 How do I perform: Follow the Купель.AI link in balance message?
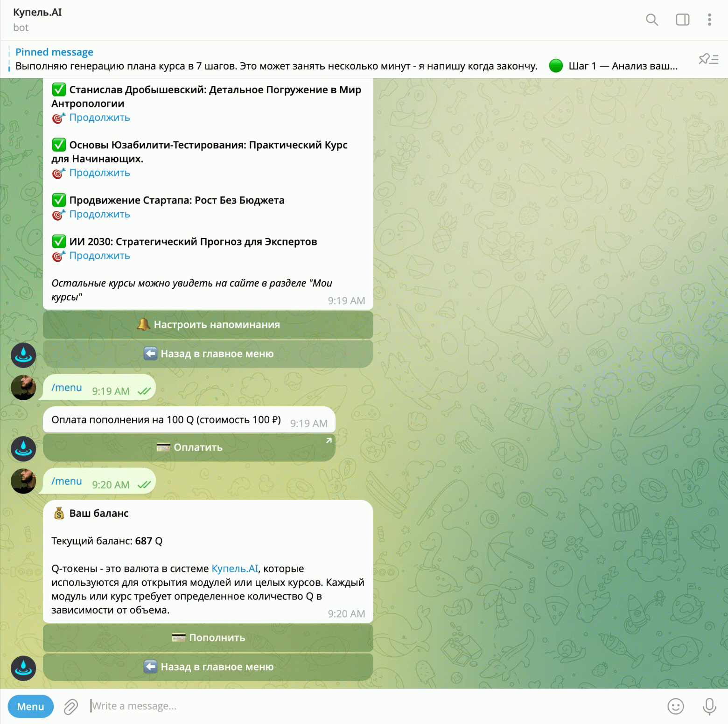pyautogui.click(x=234, y=568)
